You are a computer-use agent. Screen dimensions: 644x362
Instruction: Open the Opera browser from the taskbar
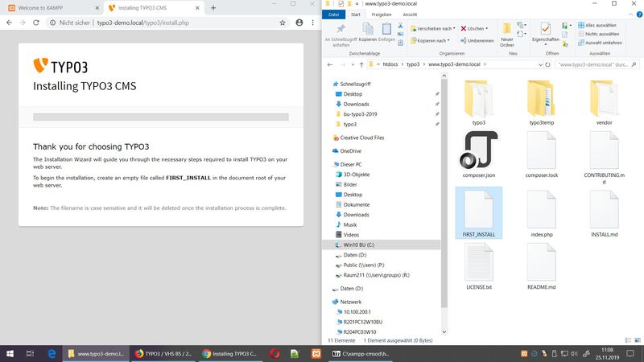[274, 353]
